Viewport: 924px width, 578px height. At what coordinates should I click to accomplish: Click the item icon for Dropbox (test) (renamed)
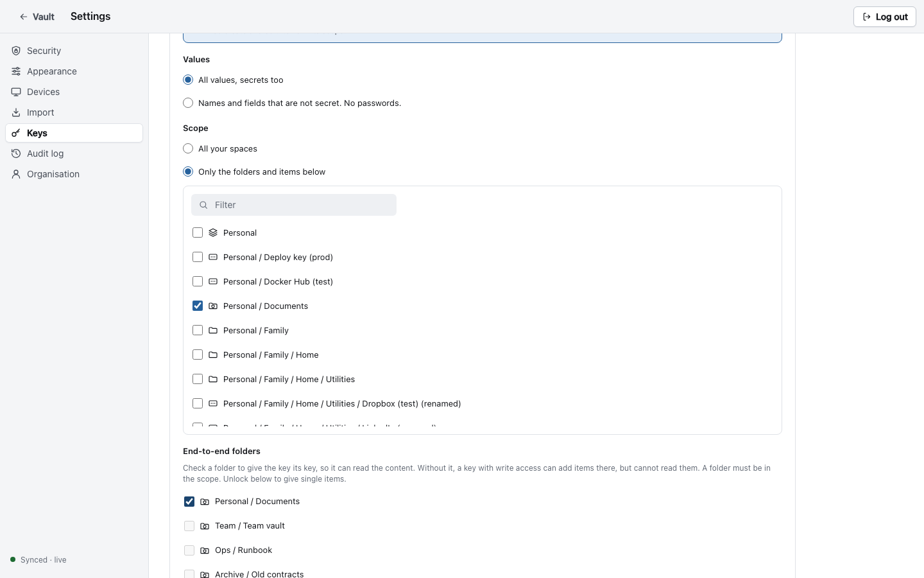click(x=213, y=403)
